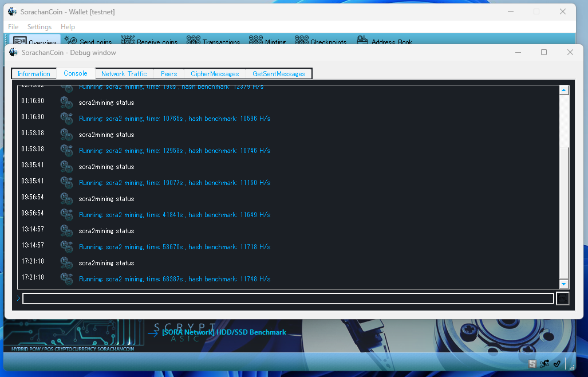Screen dimensions: 588x377
Task: Select the Minting toolbar icon
Action: click(255, 40)
